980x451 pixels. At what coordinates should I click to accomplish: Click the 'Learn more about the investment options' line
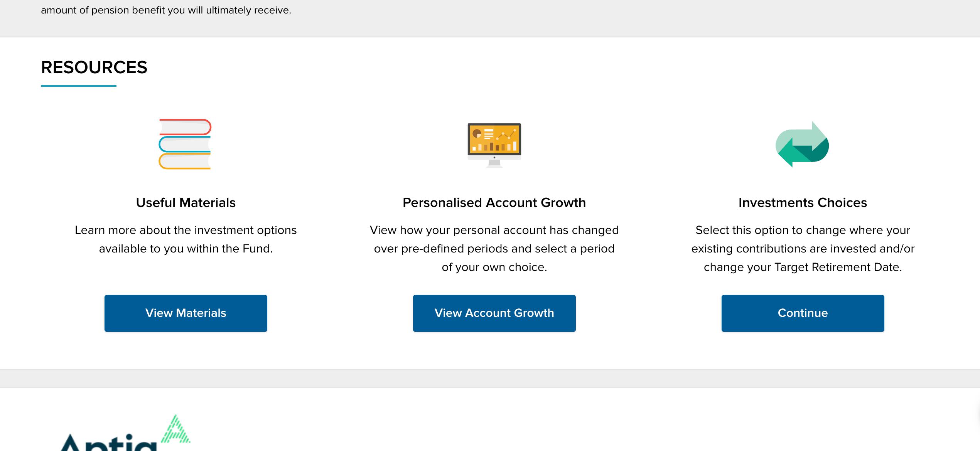[x=186, y=230]
